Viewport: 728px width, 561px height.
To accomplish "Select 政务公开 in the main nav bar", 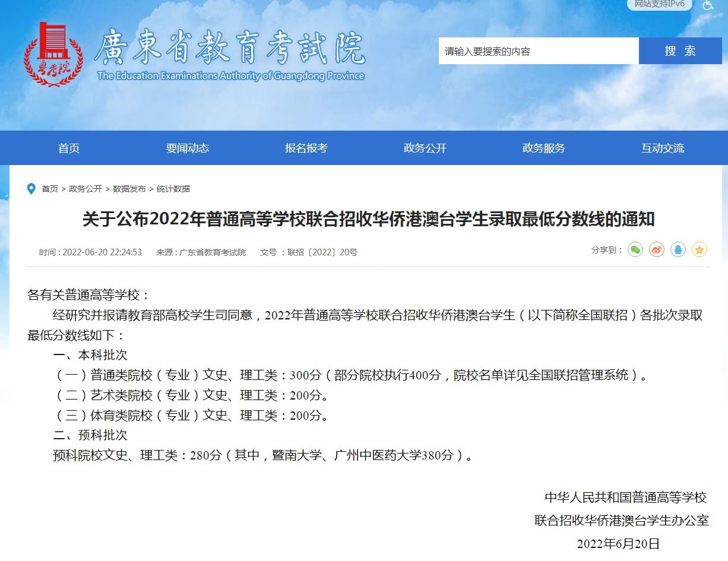I will point(425,148).
